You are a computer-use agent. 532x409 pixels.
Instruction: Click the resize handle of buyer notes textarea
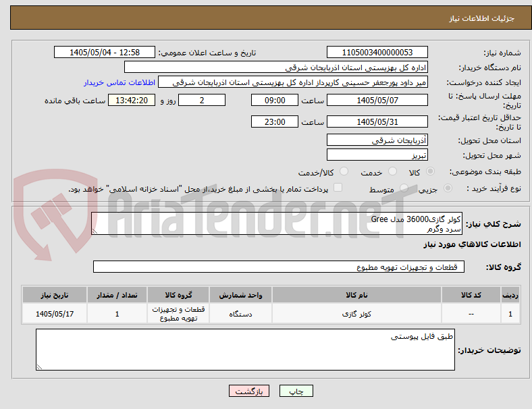(x=39, y=367)
